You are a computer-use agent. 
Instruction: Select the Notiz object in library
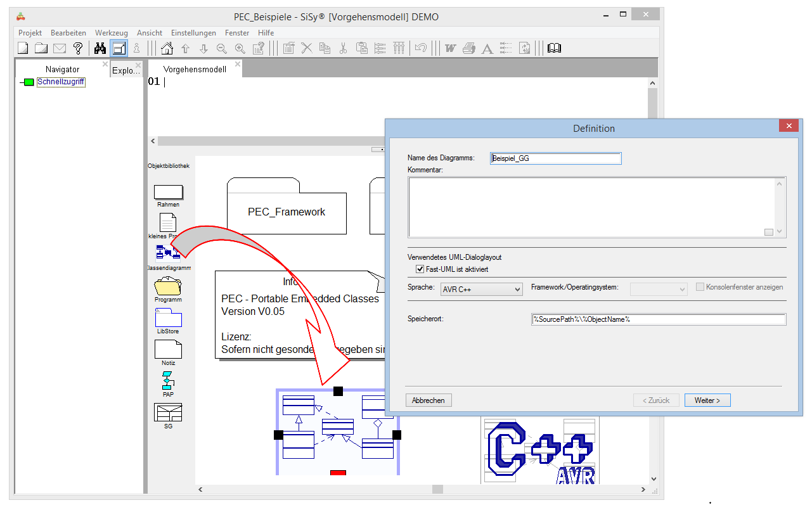pos(168,349)
